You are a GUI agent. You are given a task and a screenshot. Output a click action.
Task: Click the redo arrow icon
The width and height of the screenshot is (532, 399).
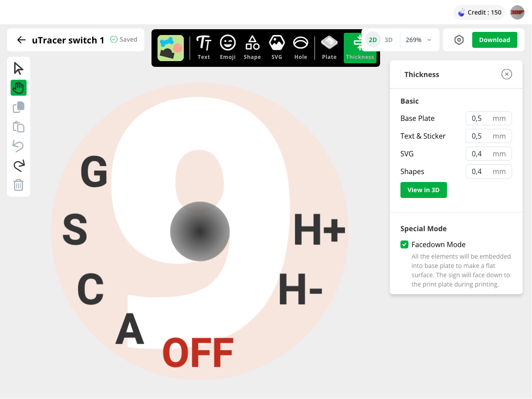pos(19,166)
